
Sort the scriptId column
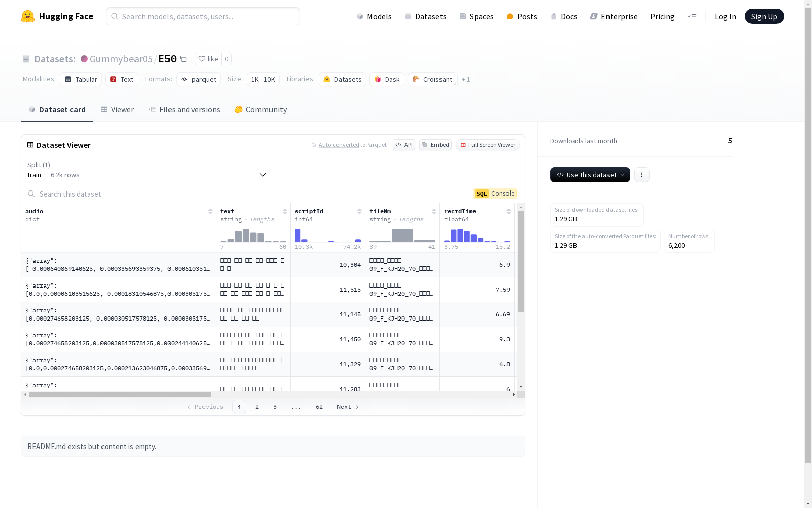(359, 211)
